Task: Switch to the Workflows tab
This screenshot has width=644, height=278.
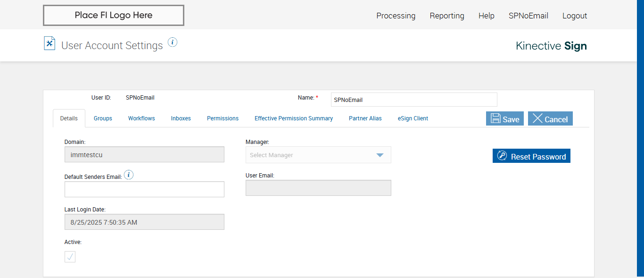Action: (141, 118)
